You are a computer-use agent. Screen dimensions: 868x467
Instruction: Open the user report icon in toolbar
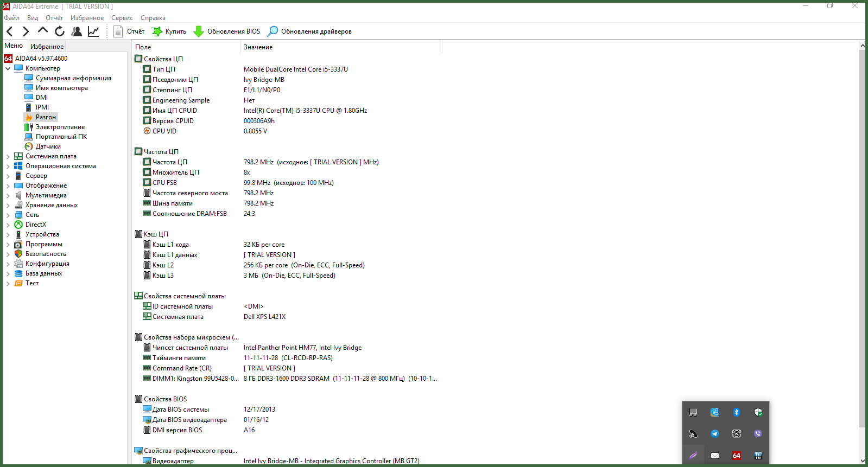click(77, 31)
